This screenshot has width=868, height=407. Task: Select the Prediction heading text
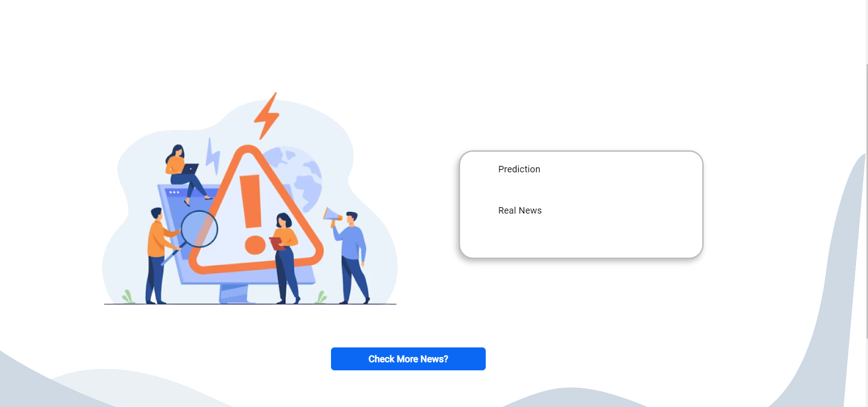tap(519, 169)
